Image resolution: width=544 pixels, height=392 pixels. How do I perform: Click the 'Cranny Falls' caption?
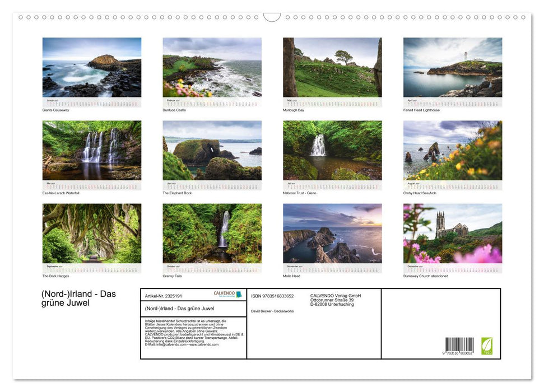(x=172, y=276)
